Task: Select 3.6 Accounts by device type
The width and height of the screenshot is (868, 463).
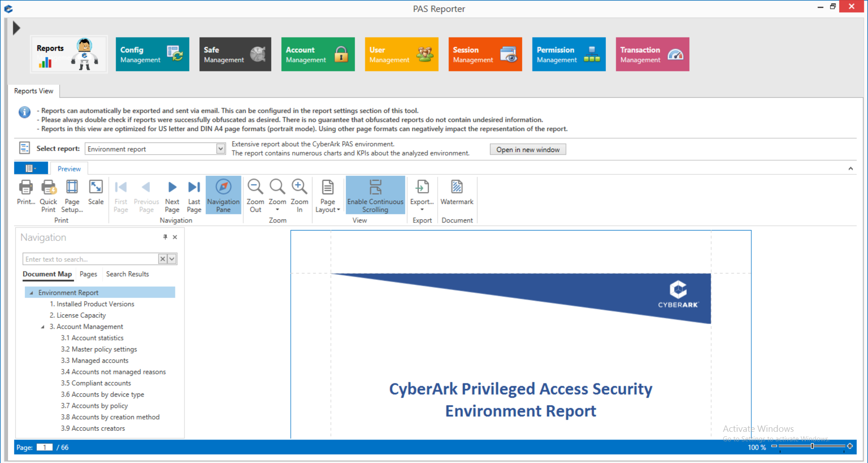Action: (x=103, y=394)
